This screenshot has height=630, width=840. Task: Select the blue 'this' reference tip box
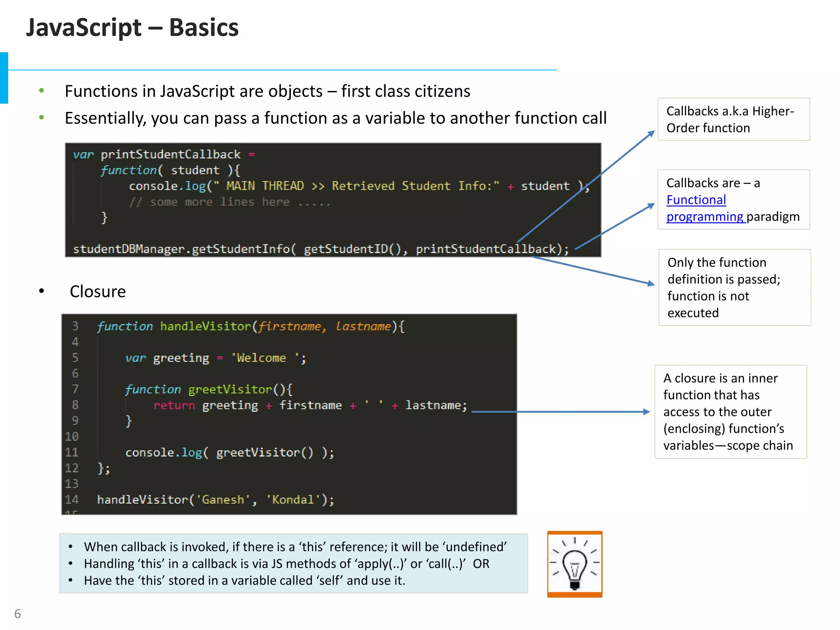click(x=293, y=564)
